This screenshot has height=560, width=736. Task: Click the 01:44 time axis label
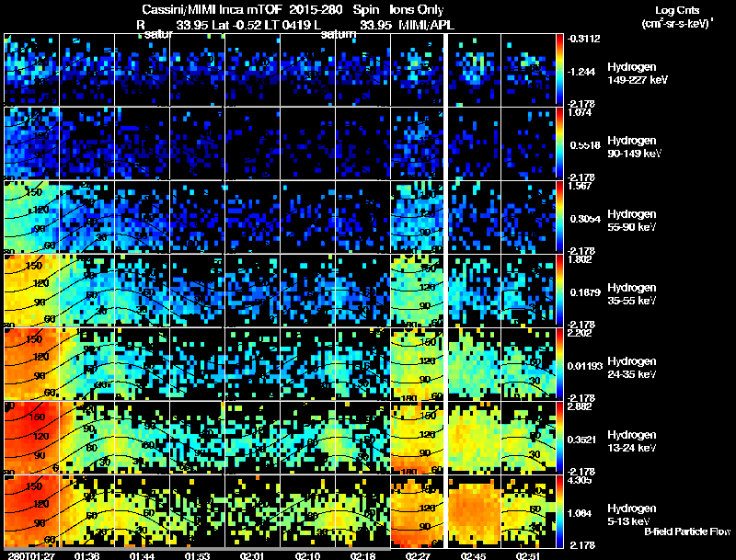(x=142, y=555)
